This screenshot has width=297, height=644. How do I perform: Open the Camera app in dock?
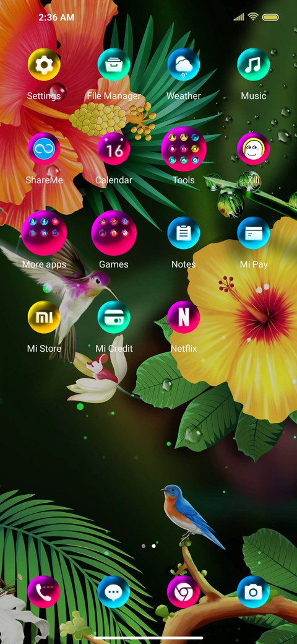[254, 592]
